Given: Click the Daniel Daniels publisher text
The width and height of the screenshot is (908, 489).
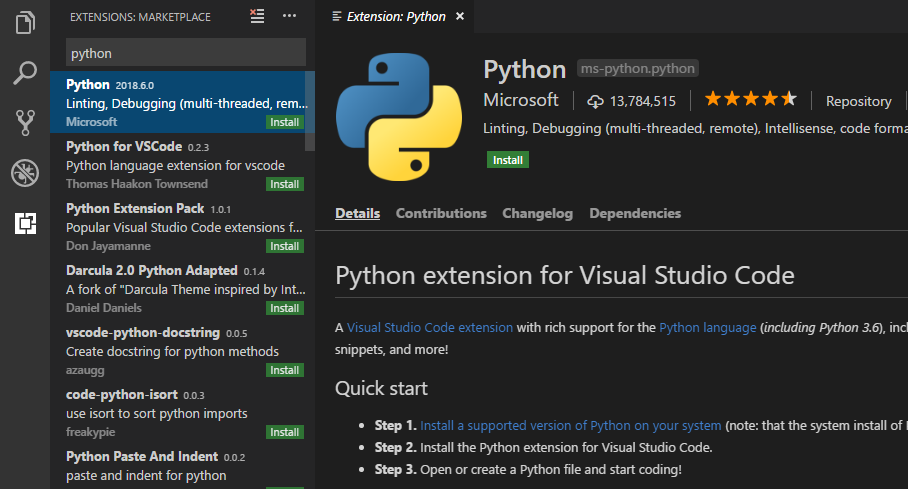Looking at the screenshot, I should click(x=104, y=308).
